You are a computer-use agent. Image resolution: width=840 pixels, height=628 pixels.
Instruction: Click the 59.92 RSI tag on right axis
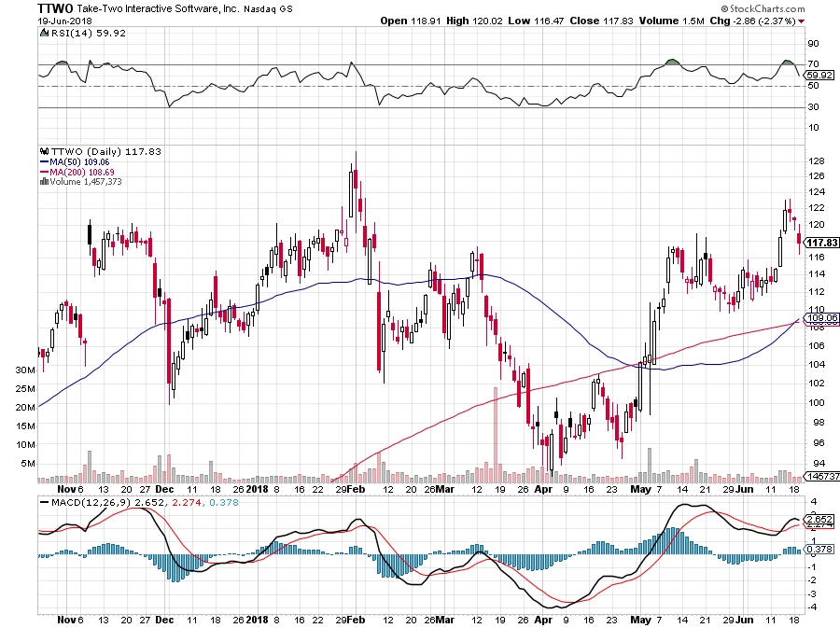click(819, 76)
